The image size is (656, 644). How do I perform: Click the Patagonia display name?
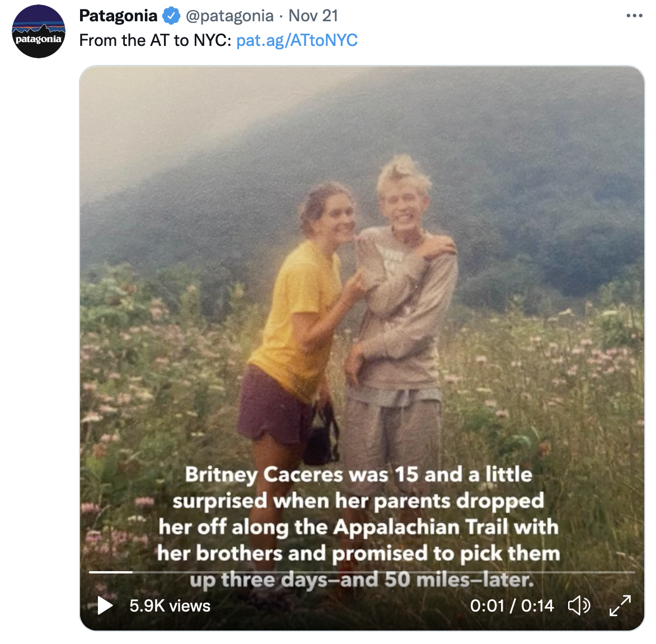coord(118,16)
